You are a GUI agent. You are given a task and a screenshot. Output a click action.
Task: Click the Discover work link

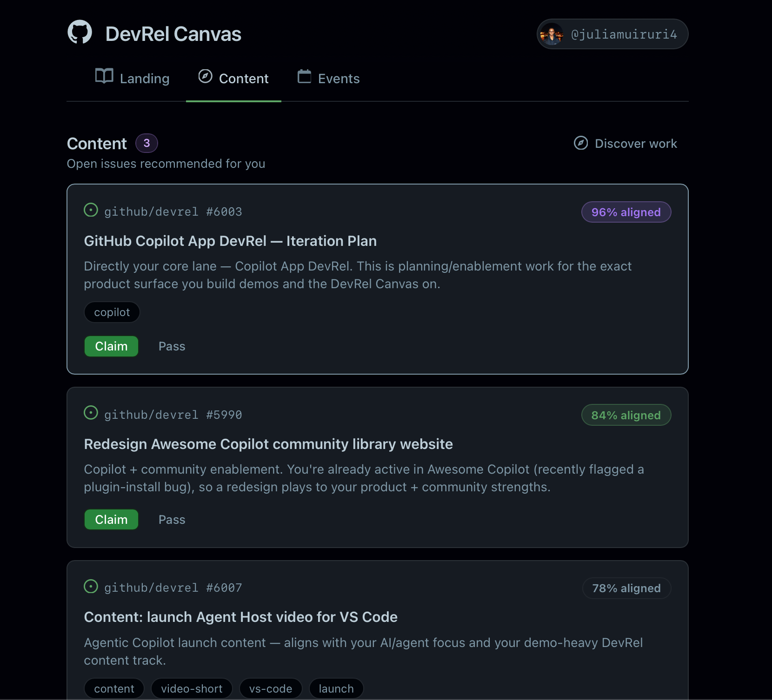tap(626, 143)
